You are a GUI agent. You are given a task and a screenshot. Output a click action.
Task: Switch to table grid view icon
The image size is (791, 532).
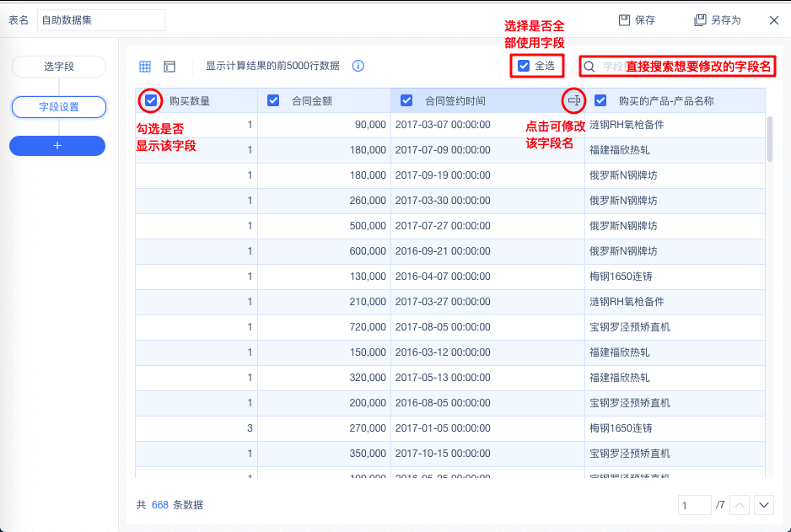pos(145,66)
